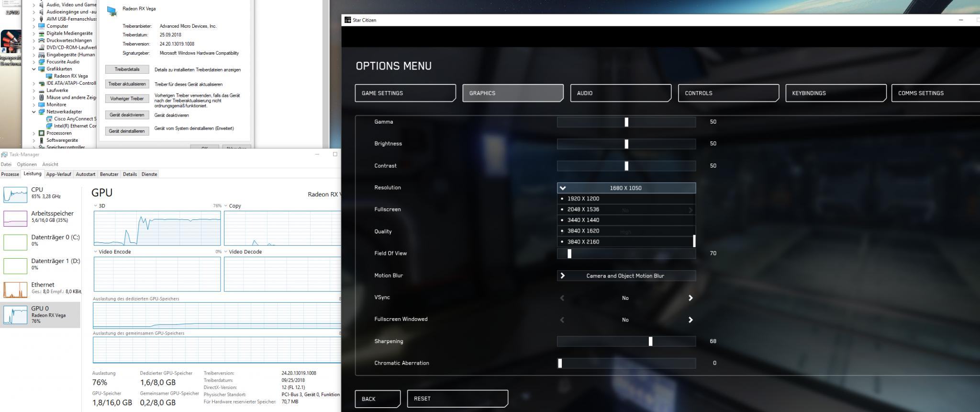The width and height of the screenshot is (980, 412).
Task: Open the Optionen menu in Task Manager
Action: 27,164
